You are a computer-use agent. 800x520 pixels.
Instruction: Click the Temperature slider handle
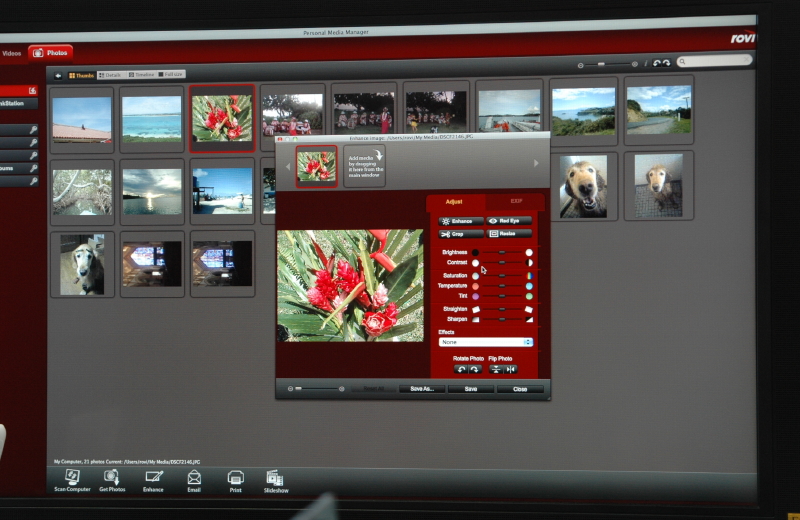[502, 286]
